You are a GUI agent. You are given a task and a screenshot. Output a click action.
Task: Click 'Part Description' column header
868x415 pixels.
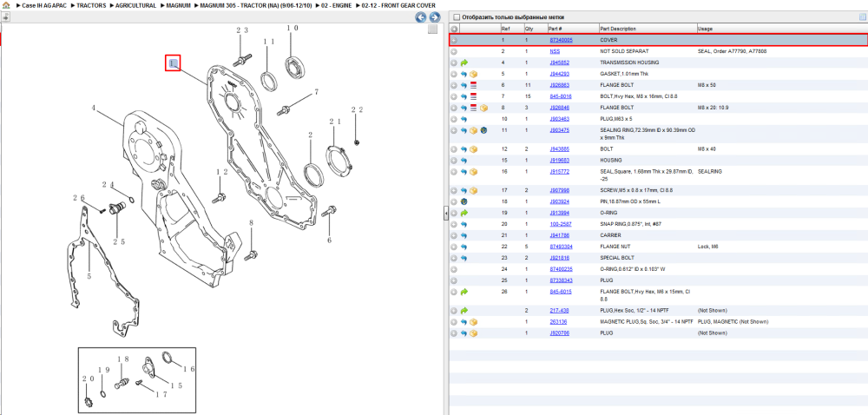tap(618, 29)
